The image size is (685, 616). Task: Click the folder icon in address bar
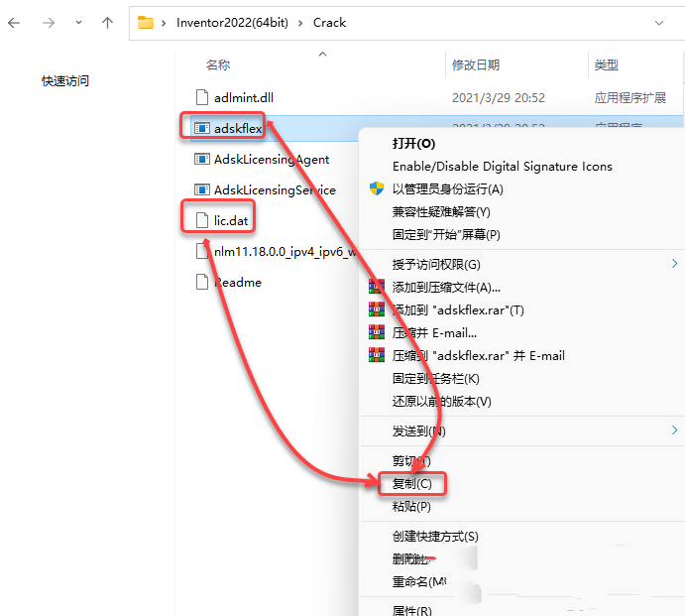pos(146,22)
